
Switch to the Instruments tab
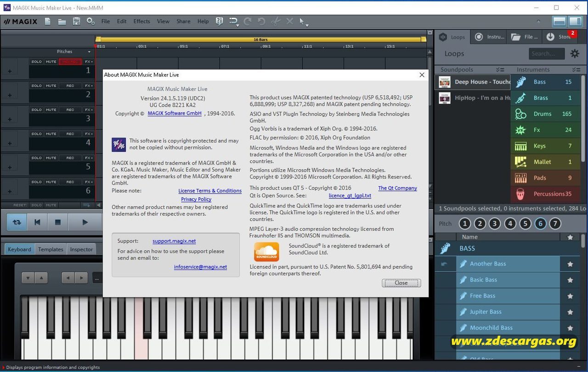(x=489, y=37)
